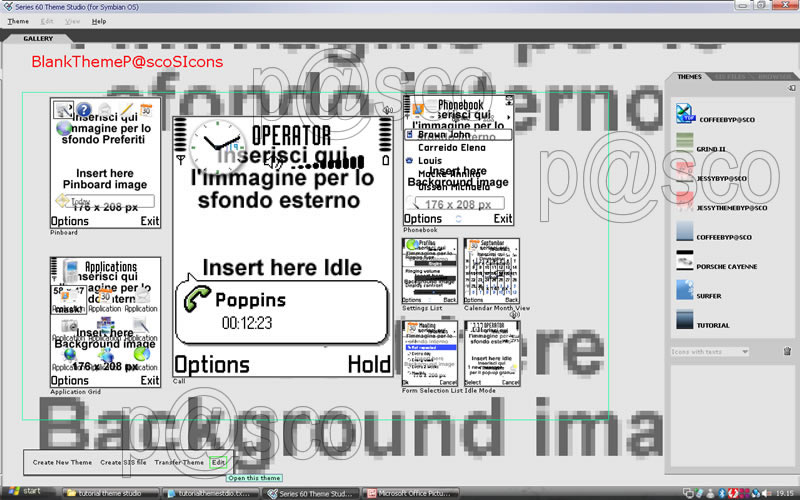Open the Idle Mode screen preview
Image resolution: width=800 pixels, height=500 pixels.
(492, 353)
